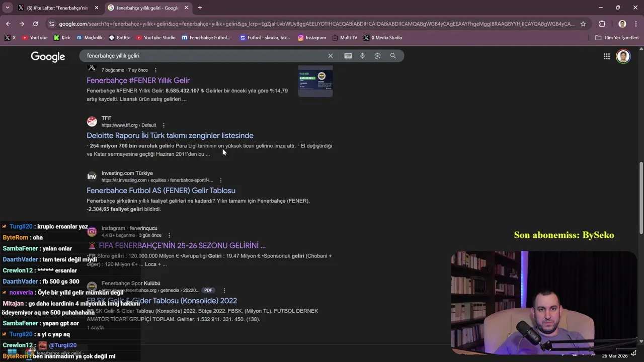Close the X'te Lefter tab
The image size is (644, 362).
coord(97,8)
